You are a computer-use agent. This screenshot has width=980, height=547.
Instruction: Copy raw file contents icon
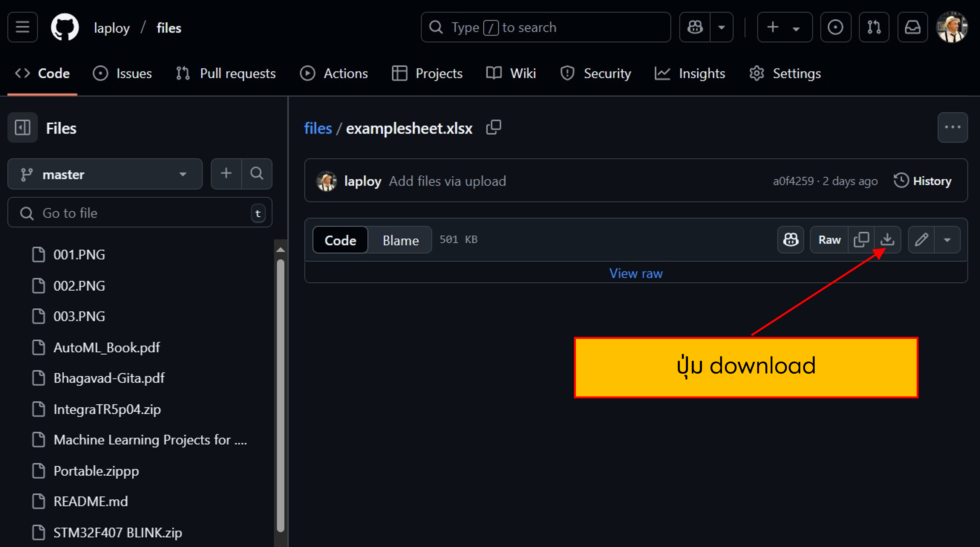point(861,239)
